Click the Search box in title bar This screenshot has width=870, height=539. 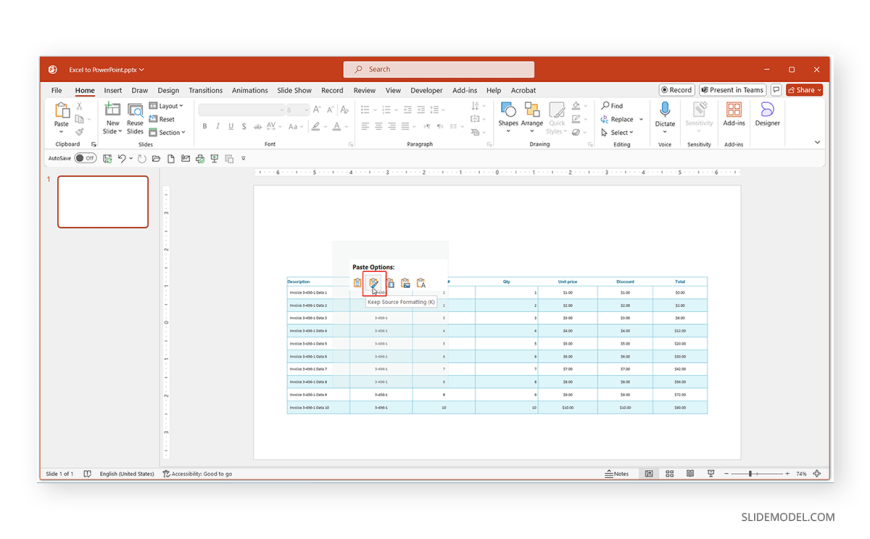439,69
